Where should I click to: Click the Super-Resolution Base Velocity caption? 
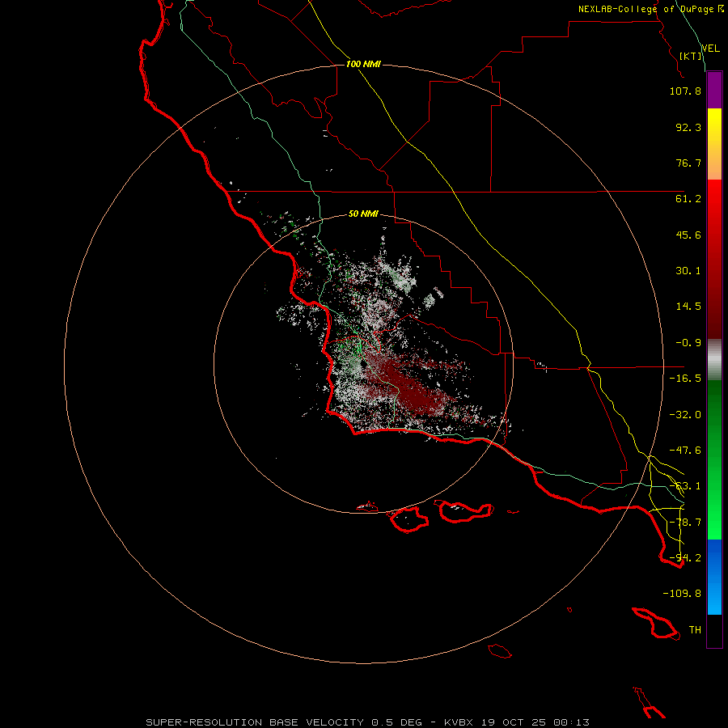368,722
